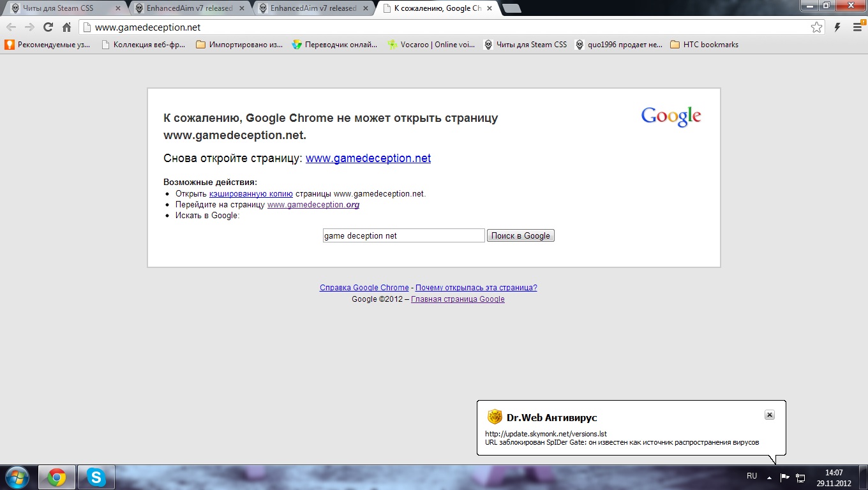The image size is (868, 490).
Task: Restore down the Chrome window
Action: (x=827, y=5)
